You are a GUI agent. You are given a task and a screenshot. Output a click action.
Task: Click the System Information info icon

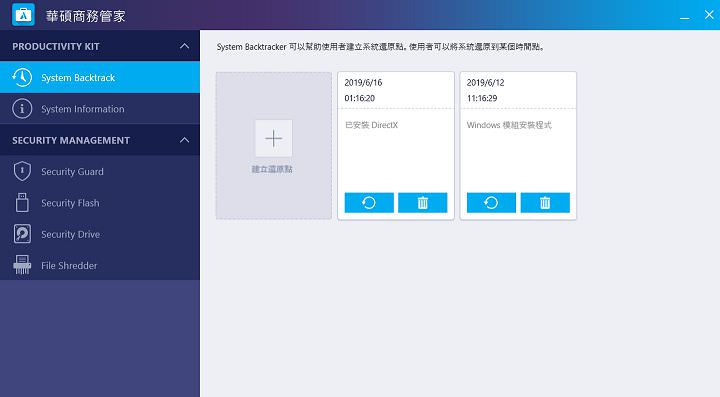[x=22, y=109]
